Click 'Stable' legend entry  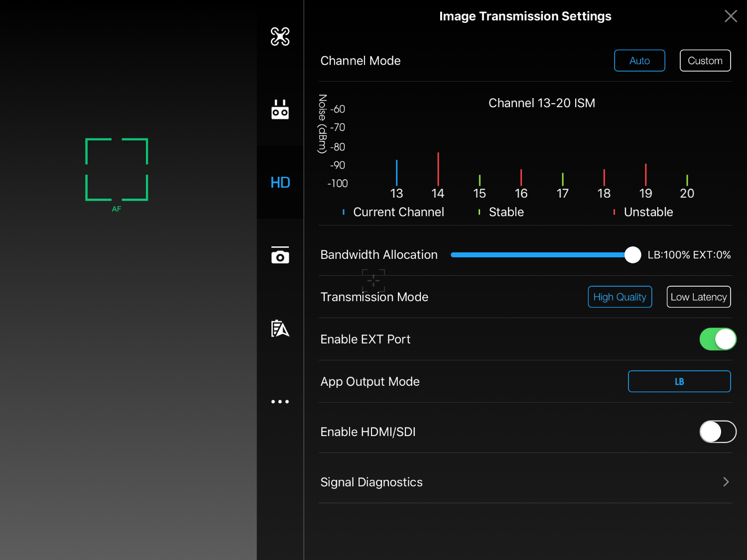(x=501, y=212)
